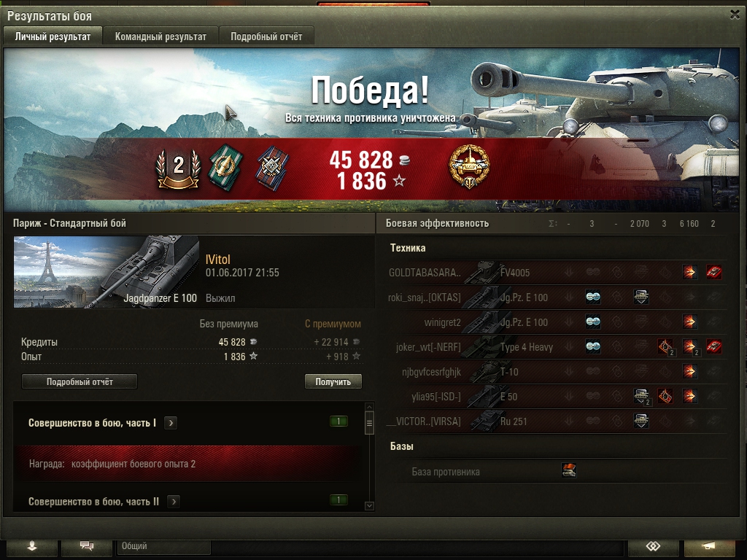Click the golden Mastery badge emblem
This screenshot has width=747, height=560.
tap(469, 167)
